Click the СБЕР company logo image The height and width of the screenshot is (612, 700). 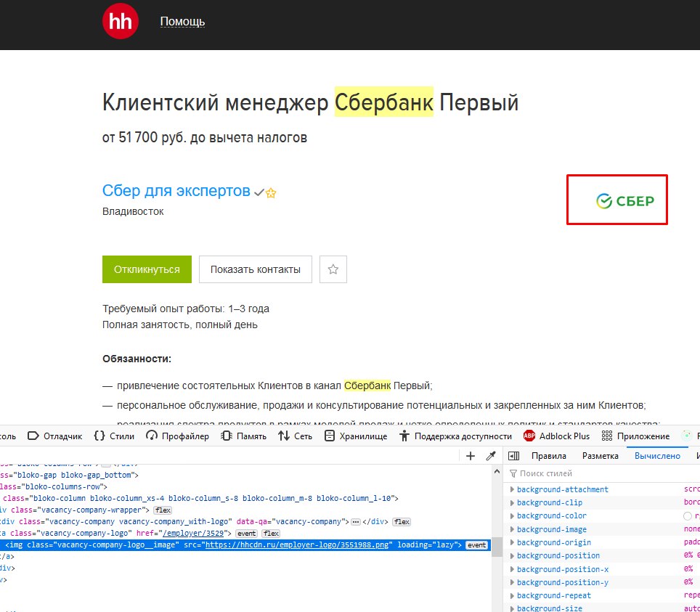point(624,201)
